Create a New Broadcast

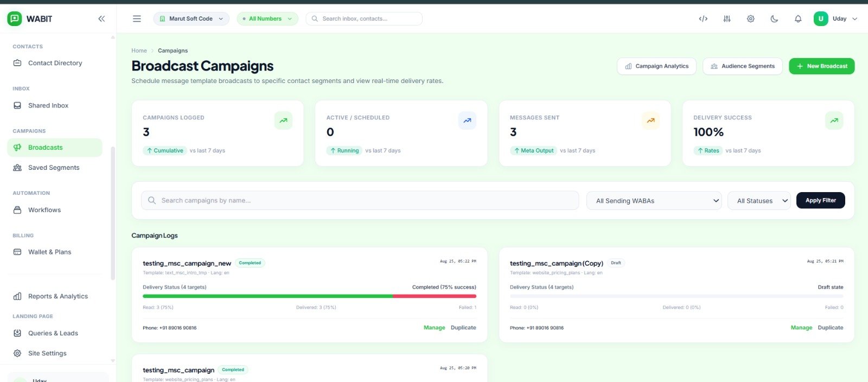(822, 66)
